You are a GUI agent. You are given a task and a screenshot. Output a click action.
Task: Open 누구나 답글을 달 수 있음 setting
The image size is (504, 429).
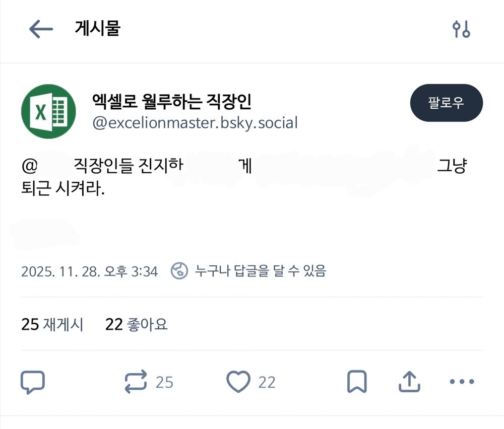[x=261, y=271]
